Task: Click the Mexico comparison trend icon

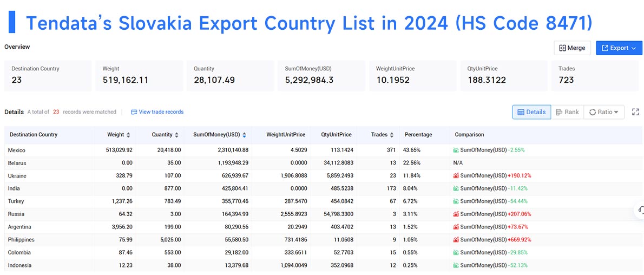Action: click(456, 150)
